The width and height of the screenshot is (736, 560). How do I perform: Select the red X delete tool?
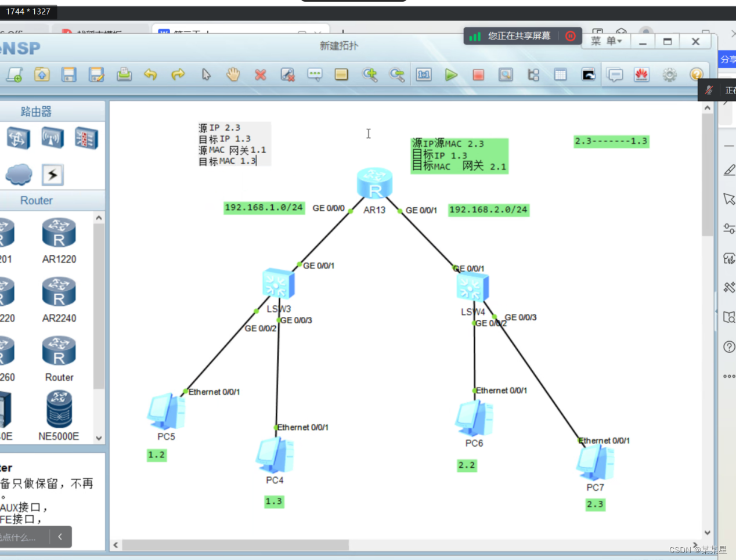pos(260,74)
